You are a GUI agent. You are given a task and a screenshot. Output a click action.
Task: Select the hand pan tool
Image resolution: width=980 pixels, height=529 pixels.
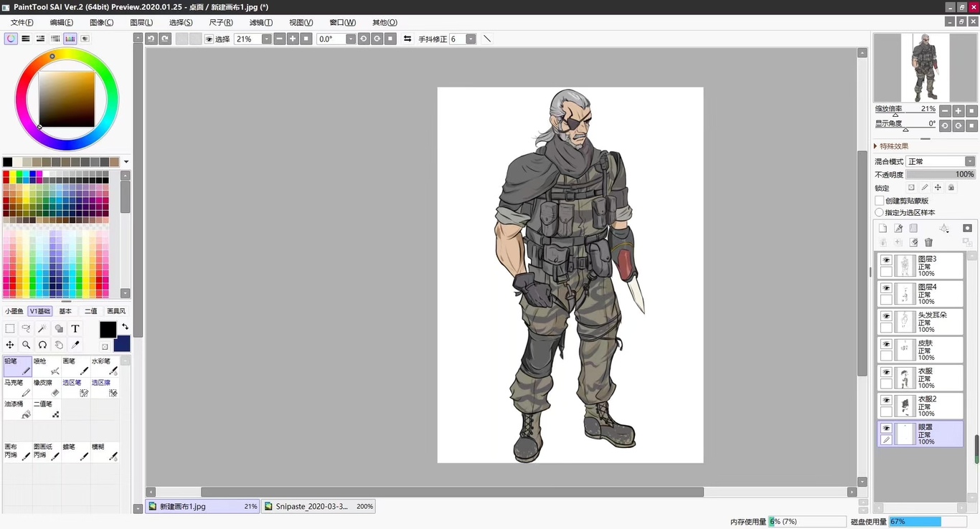point(59,345)
